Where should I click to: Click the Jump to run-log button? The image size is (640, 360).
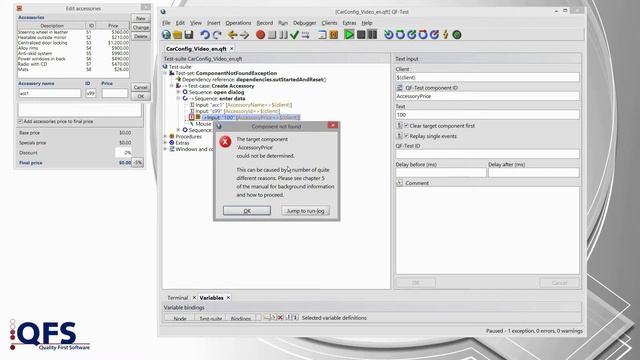point(305,211)
